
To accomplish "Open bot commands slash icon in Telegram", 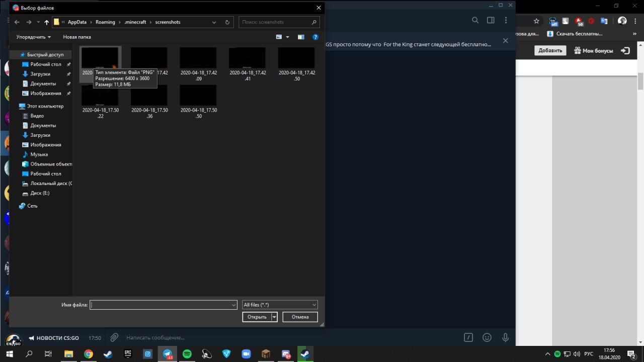I will [x=468, y=337].
